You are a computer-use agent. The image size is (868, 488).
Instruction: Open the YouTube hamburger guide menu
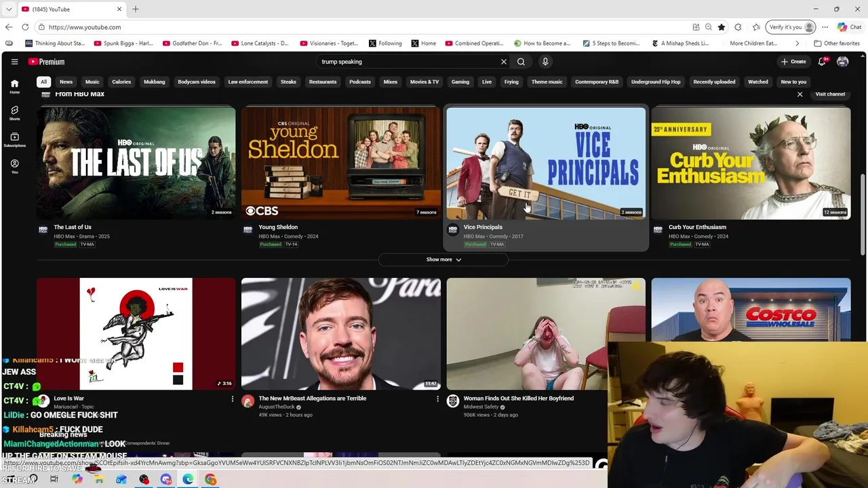[x=14, y=62]
